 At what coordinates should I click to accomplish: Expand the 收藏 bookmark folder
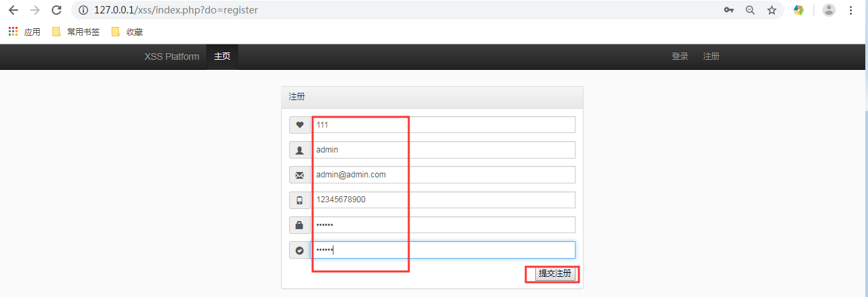point(127,32)
